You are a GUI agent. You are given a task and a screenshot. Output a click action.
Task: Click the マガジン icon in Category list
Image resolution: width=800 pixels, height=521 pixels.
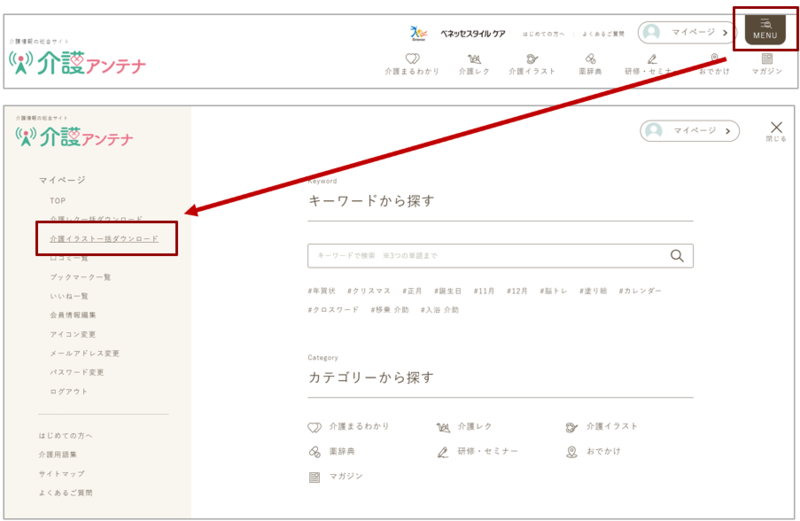(x=314, y=477)
